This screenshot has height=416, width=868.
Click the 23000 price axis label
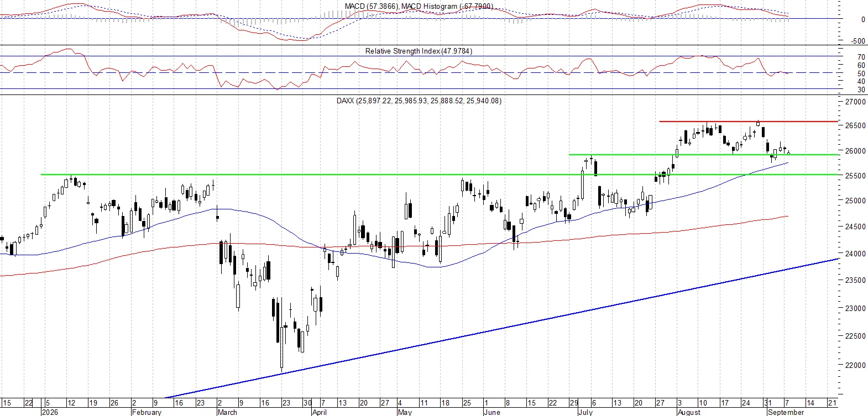click(x=855, y=308)
